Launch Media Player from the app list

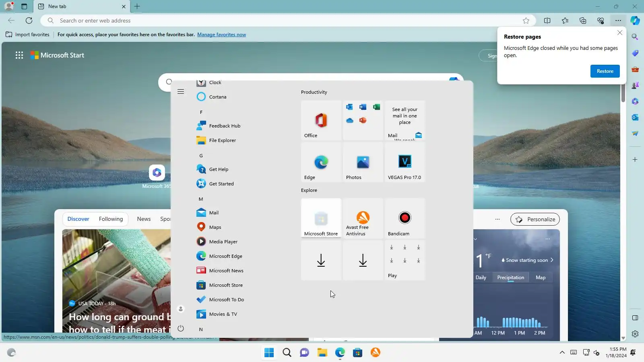point(217,242)
